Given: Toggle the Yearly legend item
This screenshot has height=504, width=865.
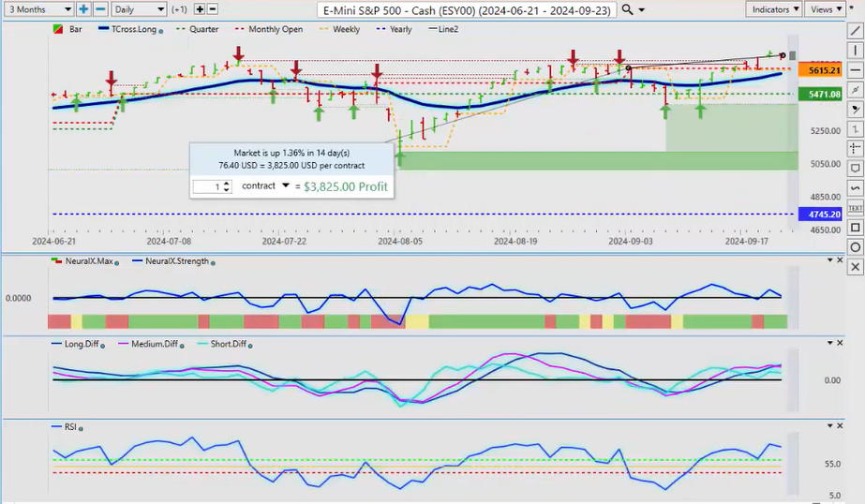Looking at the screenshot, I should [x=394, y=29].
